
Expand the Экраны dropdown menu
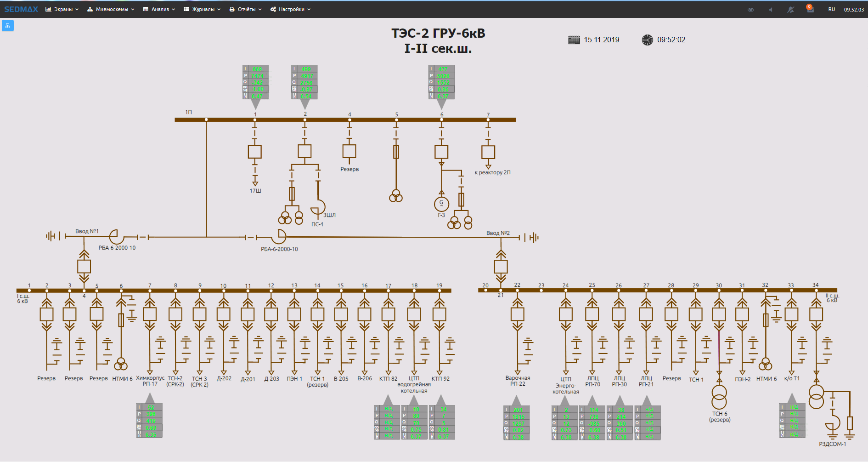click(x=62, y=9)
